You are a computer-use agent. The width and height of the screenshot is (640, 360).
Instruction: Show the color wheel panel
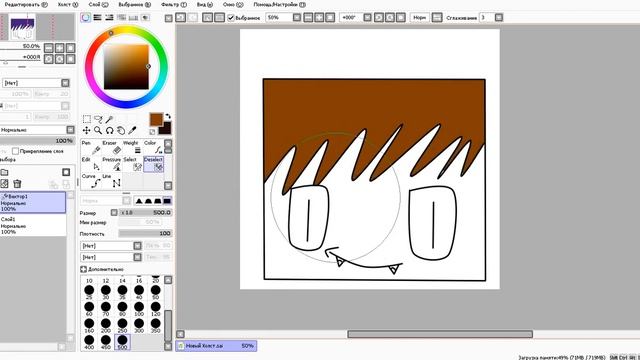tap(86, 18)
